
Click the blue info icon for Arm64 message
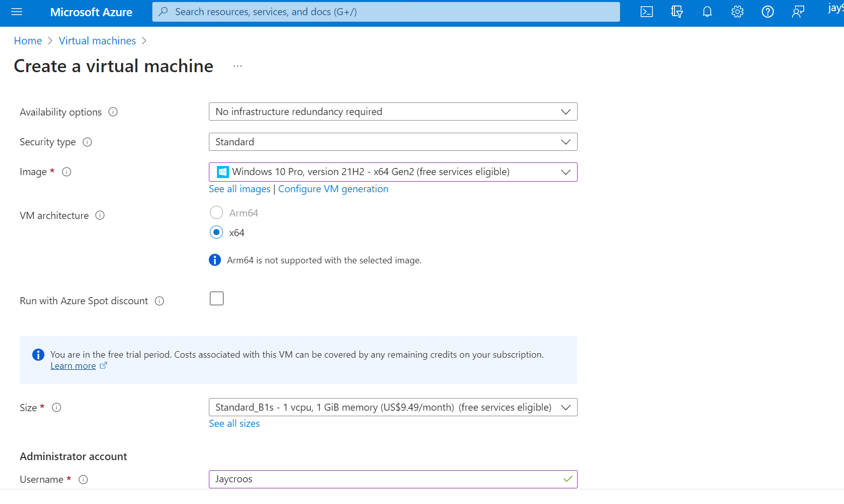coord(215,260)
